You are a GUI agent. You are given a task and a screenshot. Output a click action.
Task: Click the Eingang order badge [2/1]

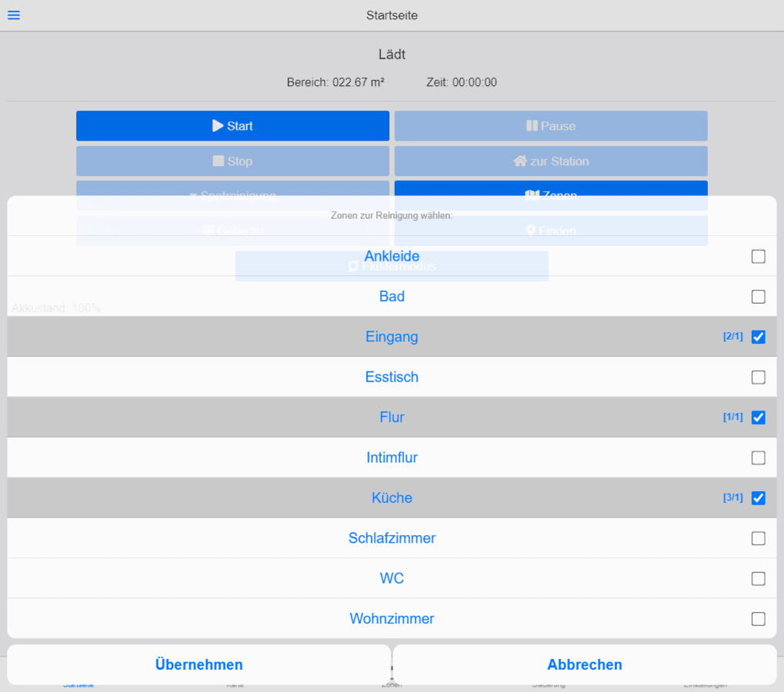(x=732, y=337)
